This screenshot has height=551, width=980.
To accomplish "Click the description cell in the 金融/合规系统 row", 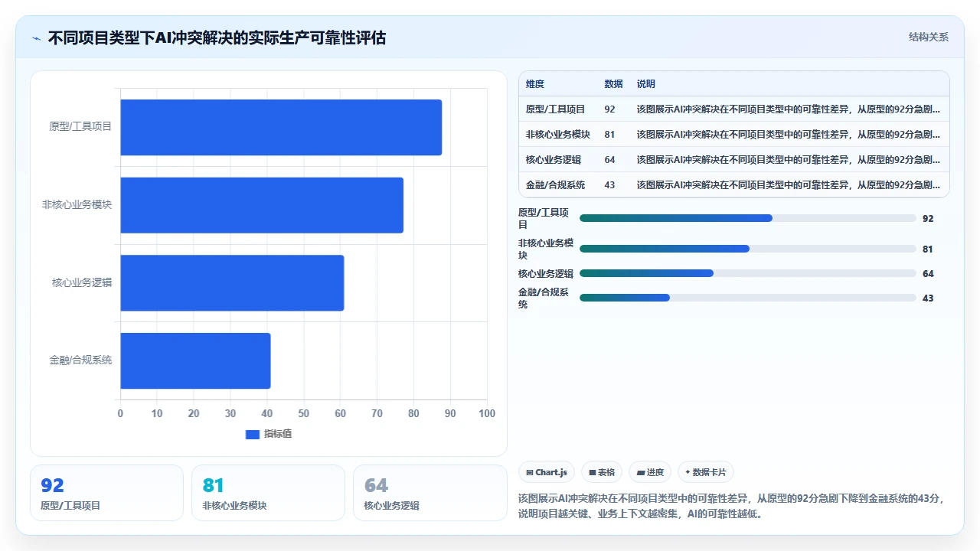I will [789, 185].
